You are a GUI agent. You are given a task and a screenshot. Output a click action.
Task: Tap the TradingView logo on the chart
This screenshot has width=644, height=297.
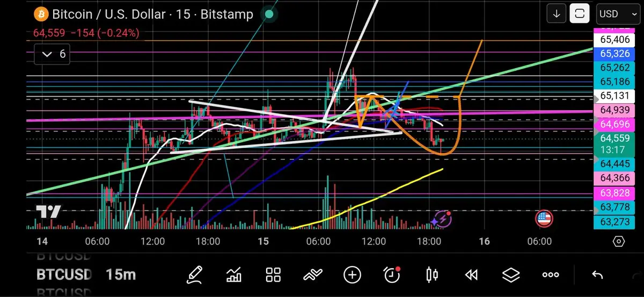(x=48, y=212)
